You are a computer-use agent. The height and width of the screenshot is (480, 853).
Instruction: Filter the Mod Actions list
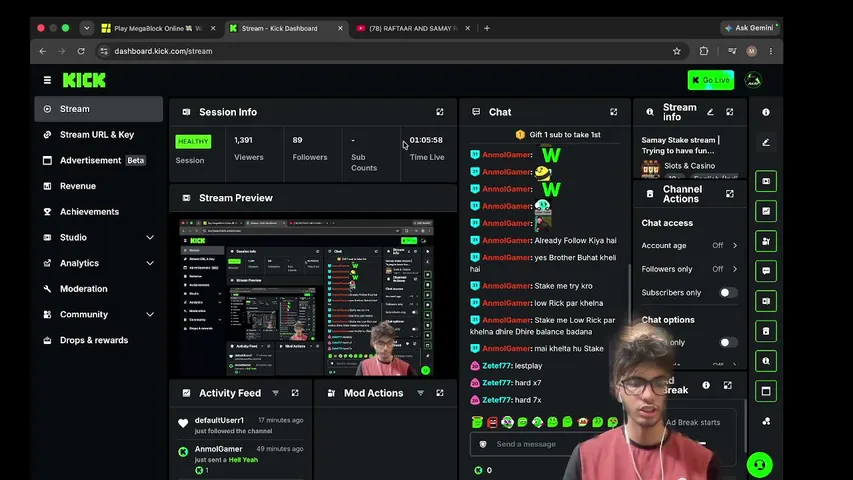tap(421, 393)
